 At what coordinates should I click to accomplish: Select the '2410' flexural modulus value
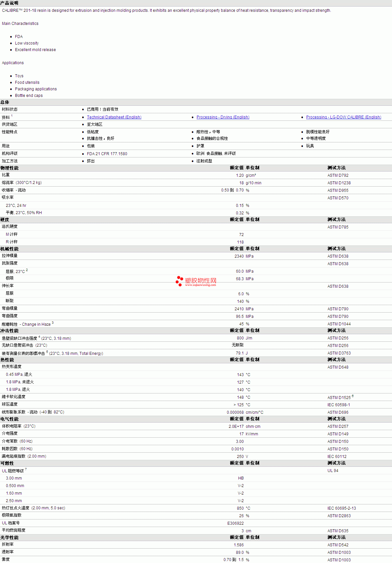pyautogui.click(x=239, y=309)
